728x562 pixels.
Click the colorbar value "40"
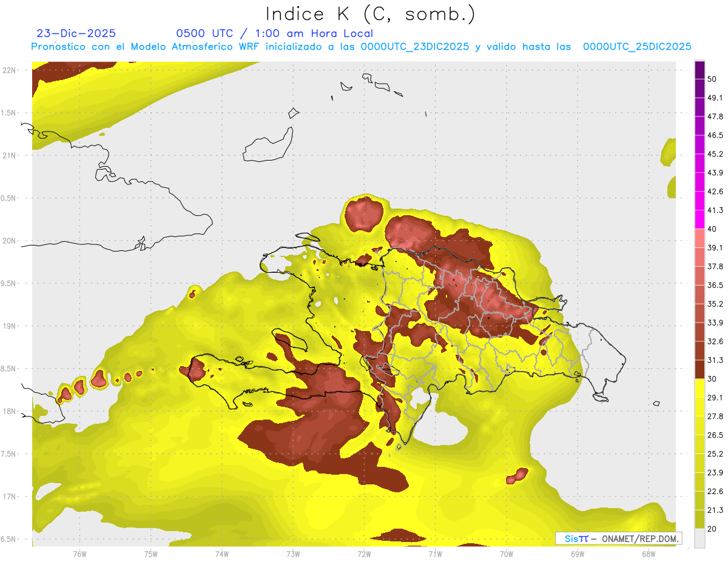(x=712, y=229)
